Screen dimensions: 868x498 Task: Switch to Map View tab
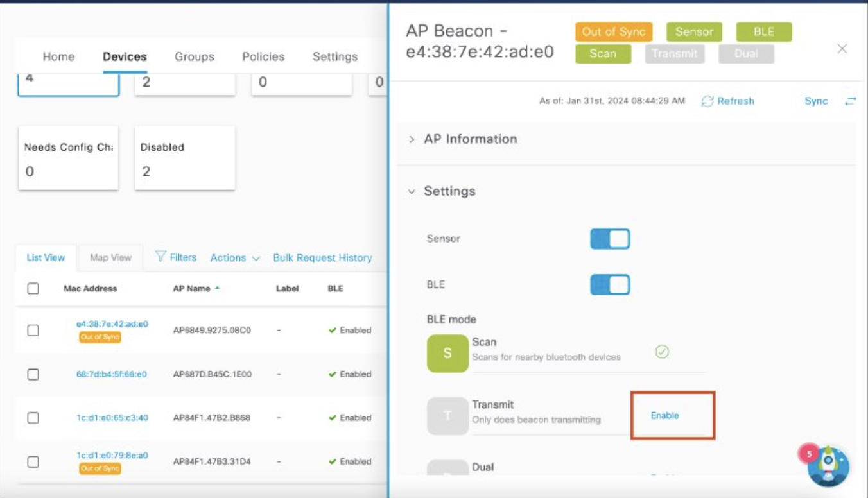coord(110,258)
